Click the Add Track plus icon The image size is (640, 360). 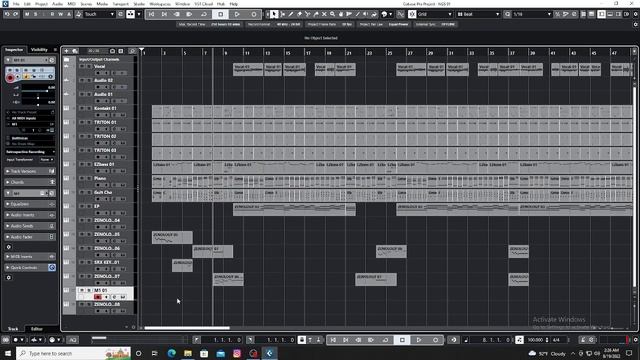67,51
